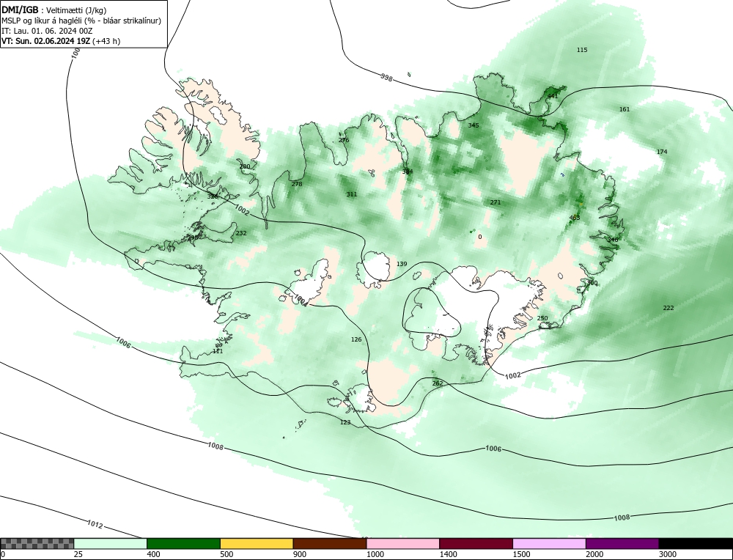Screen dimensions: 733x560
Task: Click the yellow 500–900 legend swatch
Action: (257, 543)
